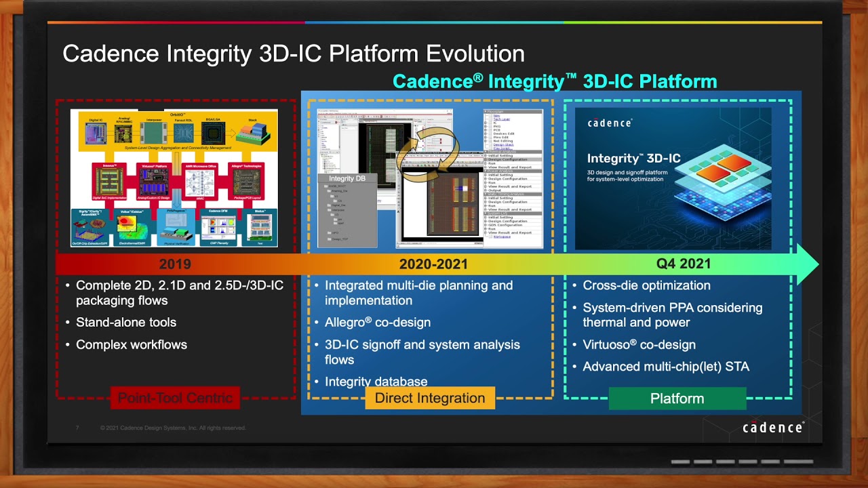Select Net Editing in the flow tree
The height and width of the screenshot is (488, 868).
pos(503,141)
